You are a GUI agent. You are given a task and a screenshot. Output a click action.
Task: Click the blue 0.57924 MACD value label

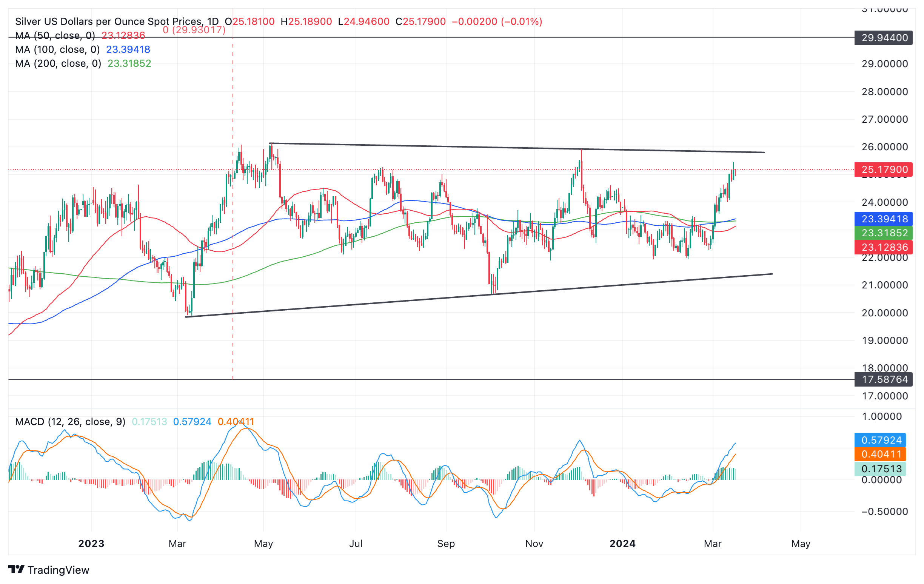pyautogui.click(x=881, y=440)
